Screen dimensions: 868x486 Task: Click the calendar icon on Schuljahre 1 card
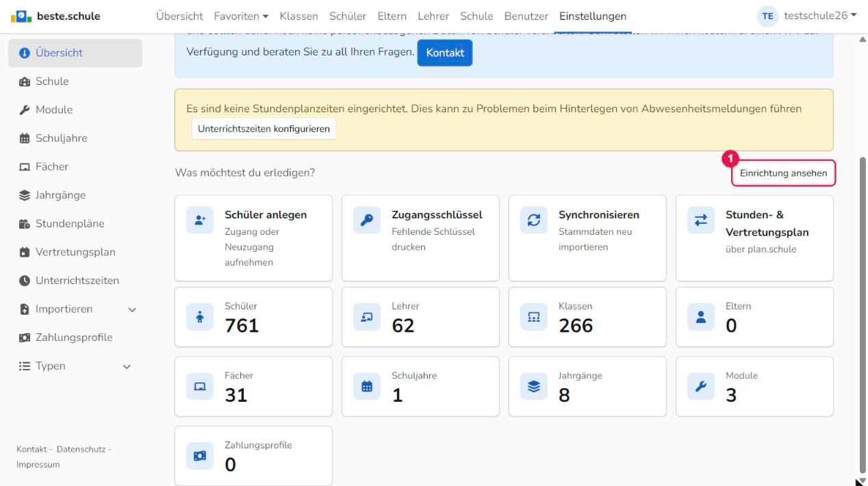[x=366, y=387]
